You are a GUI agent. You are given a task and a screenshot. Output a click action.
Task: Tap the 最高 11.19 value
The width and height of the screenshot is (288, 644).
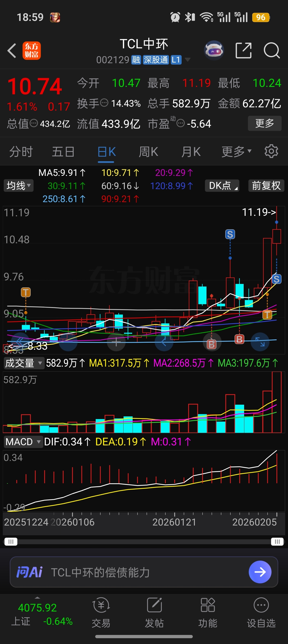pyautogui.click(x=196, y=83)
